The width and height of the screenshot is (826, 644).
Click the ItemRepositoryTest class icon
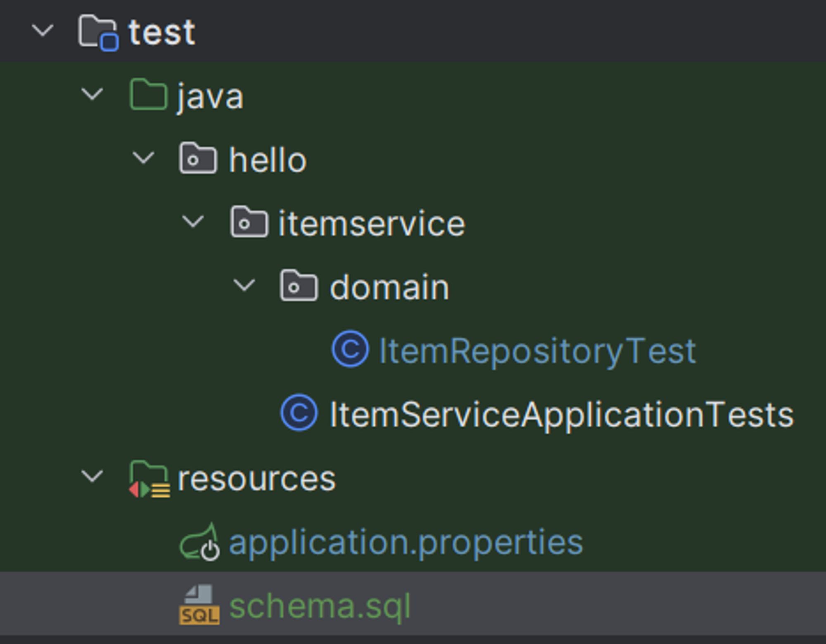(x=350, y=349)
